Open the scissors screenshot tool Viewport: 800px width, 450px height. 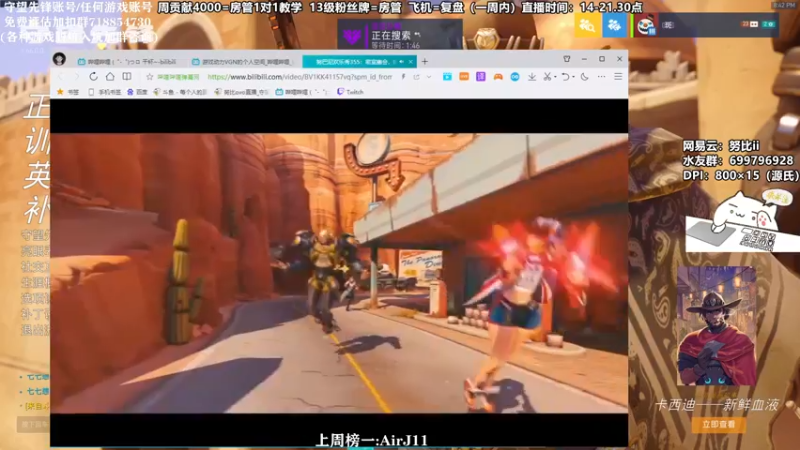coord(547,77)
